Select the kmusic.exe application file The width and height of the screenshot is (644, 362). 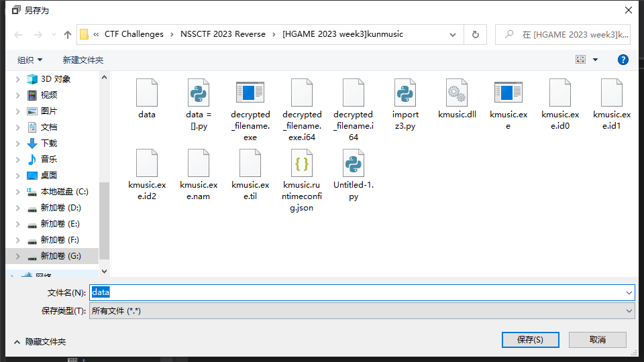(x=508, y=92)
